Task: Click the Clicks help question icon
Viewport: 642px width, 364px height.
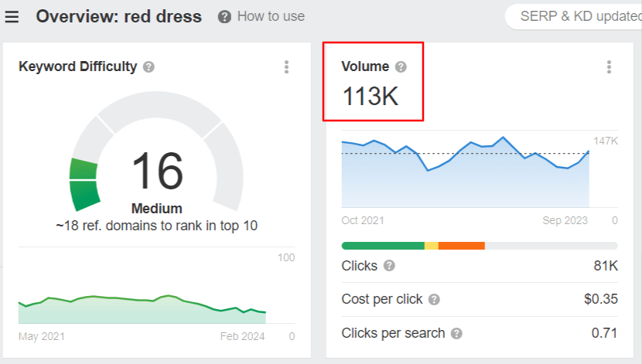Action: (389, 266)
